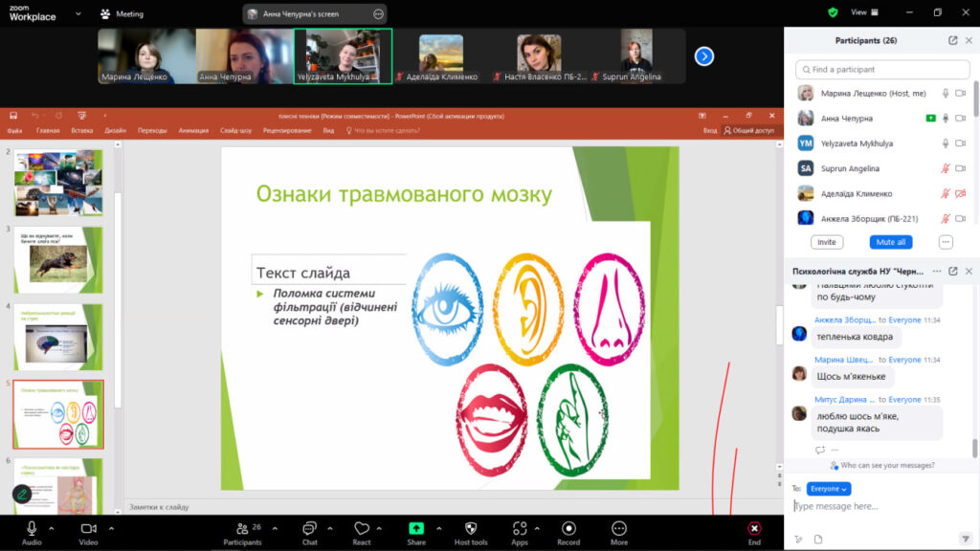
Task: Click the annotation pencil icon
Action: [22, 495]
